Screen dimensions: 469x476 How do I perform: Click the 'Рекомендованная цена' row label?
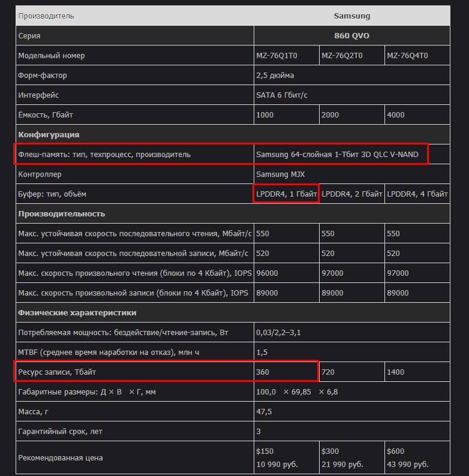pos(60,458)
